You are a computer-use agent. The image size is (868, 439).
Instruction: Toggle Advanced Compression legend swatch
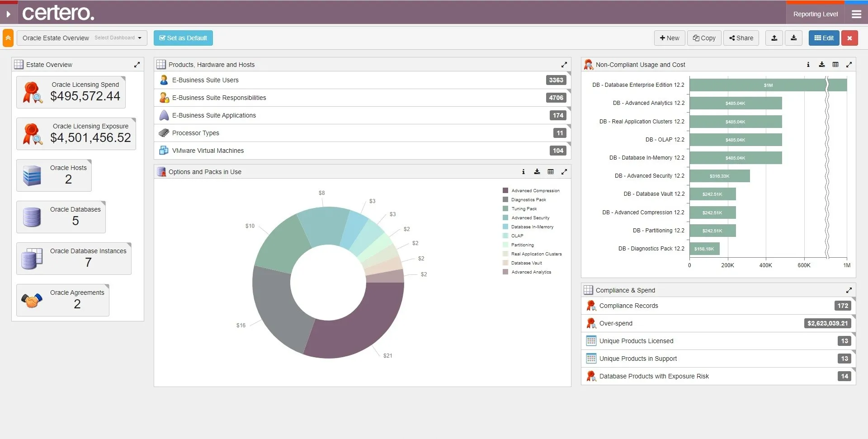tap(505, 191)
